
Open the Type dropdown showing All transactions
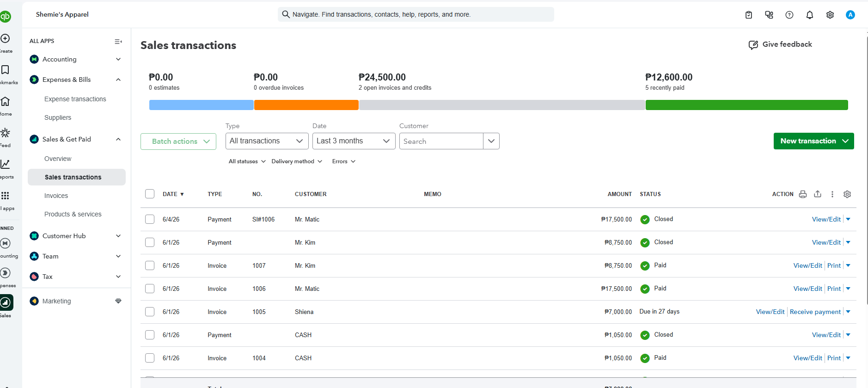click(x=267, y=141)
